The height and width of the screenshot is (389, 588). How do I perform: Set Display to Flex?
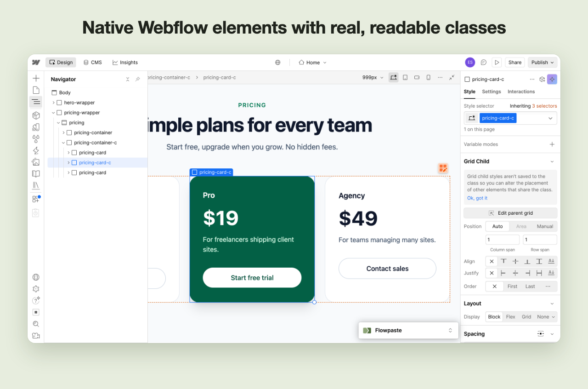coord(510,317)
